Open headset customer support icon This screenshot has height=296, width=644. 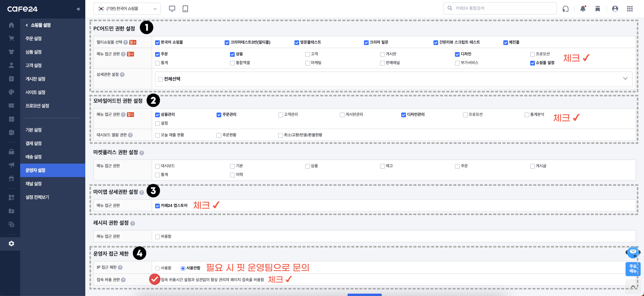[565, 9]
